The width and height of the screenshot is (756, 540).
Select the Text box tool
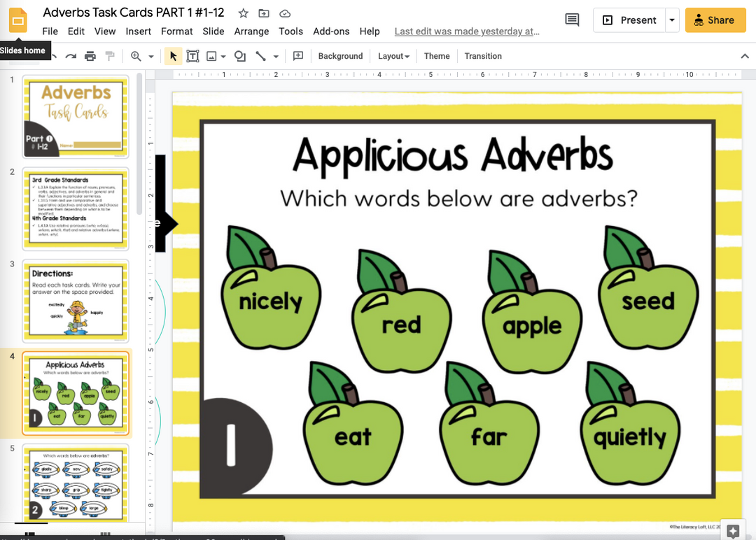pyautogui.click(x=192, y=56)
